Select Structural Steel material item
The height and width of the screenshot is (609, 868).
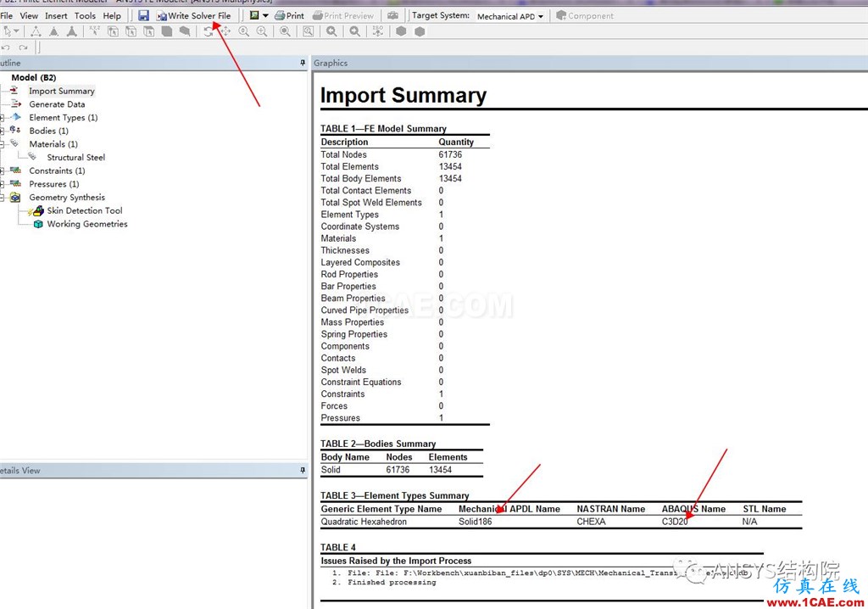click(75, 158)
